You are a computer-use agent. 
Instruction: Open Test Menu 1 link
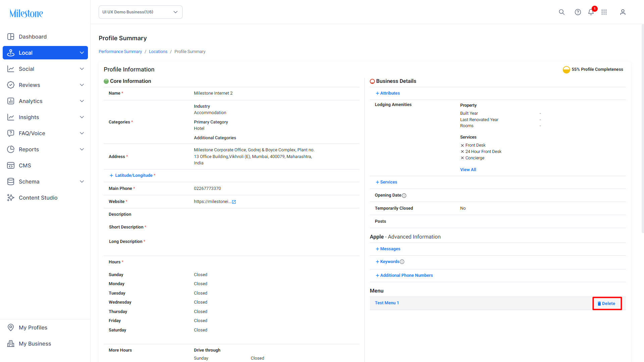tap(387, 303)
